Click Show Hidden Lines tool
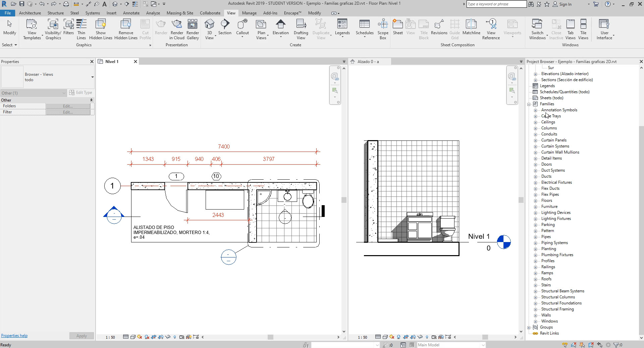The image size is (644, 348). 101,30
